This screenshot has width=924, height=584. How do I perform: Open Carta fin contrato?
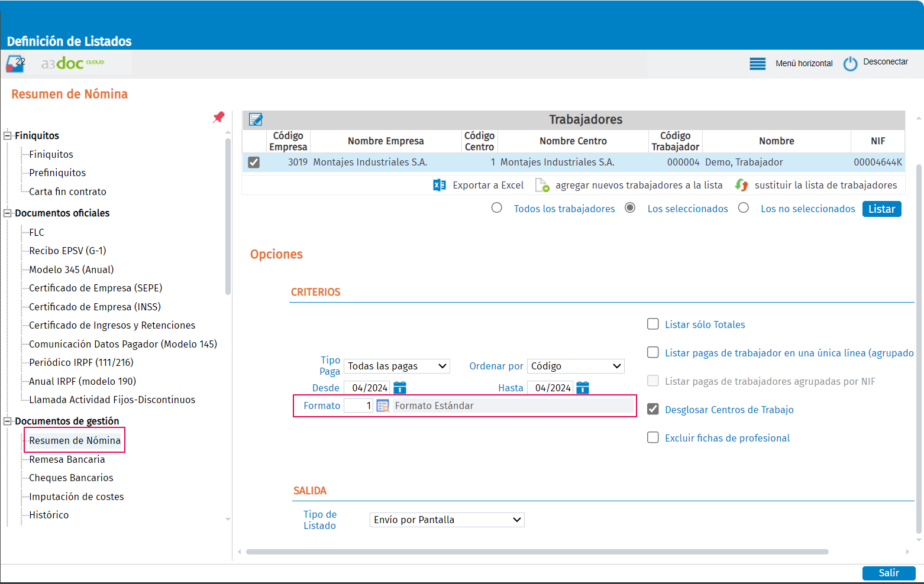click(67, 192)
